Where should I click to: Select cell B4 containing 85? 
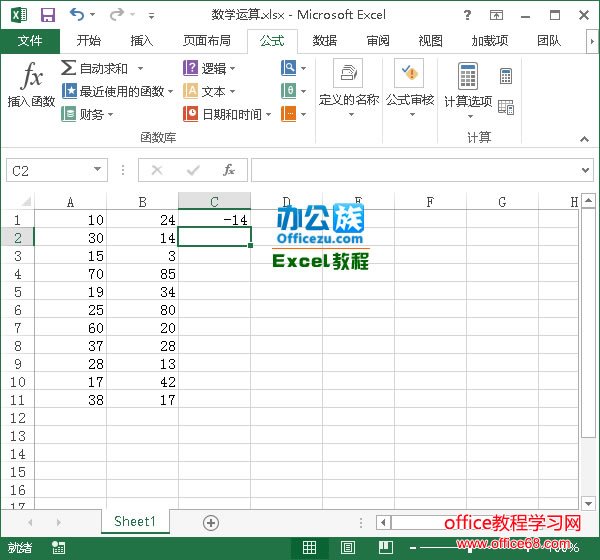click(142, 274)
